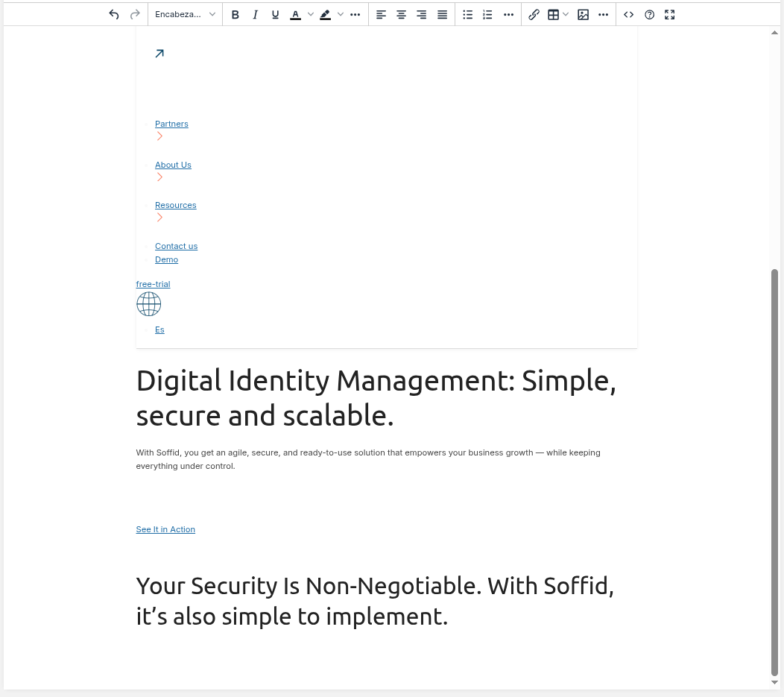Toggle italic formatting
The image size is (784, 697).
coord(255,14)
